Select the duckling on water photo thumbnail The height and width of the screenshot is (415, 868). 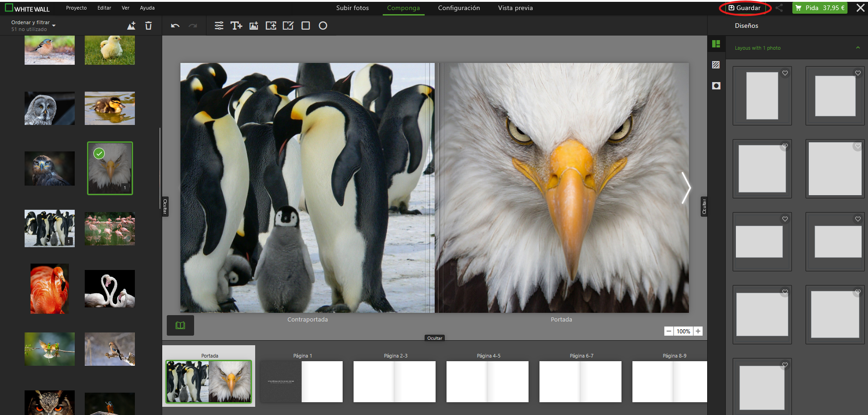point(110,109)
